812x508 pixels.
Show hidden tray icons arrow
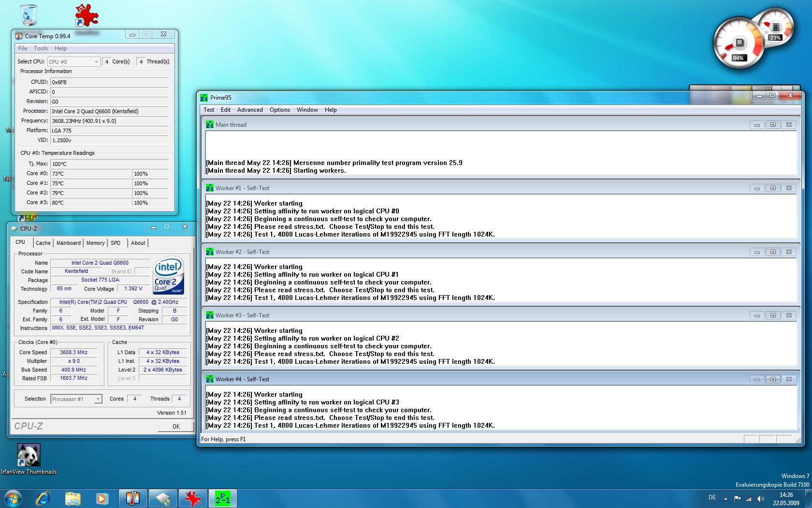pos(725,498)
